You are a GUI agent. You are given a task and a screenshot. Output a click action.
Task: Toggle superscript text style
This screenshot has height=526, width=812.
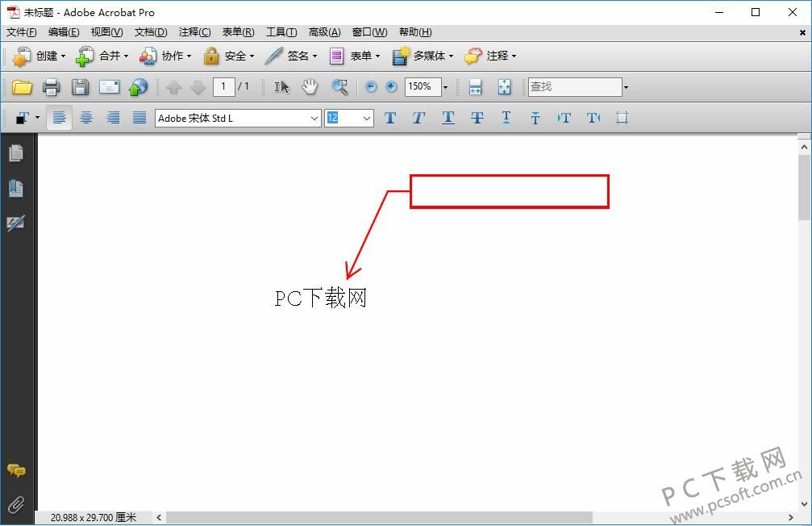[x=506, y=118]
